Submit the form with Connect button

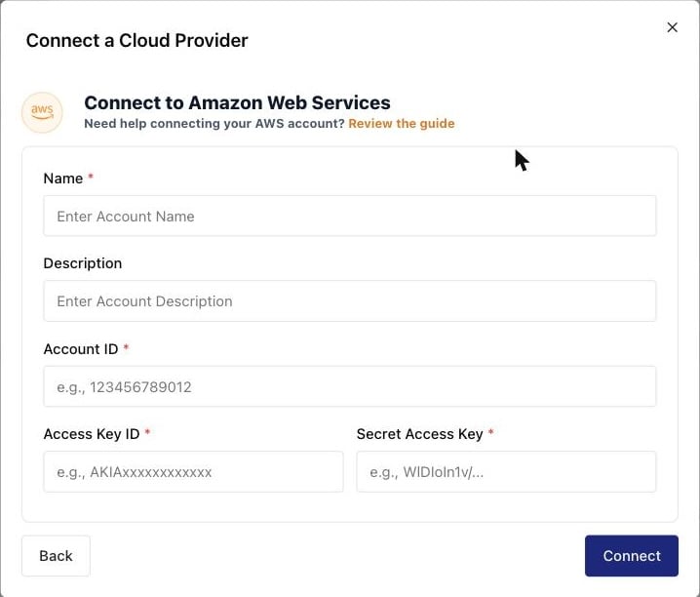tap(632, 556)
